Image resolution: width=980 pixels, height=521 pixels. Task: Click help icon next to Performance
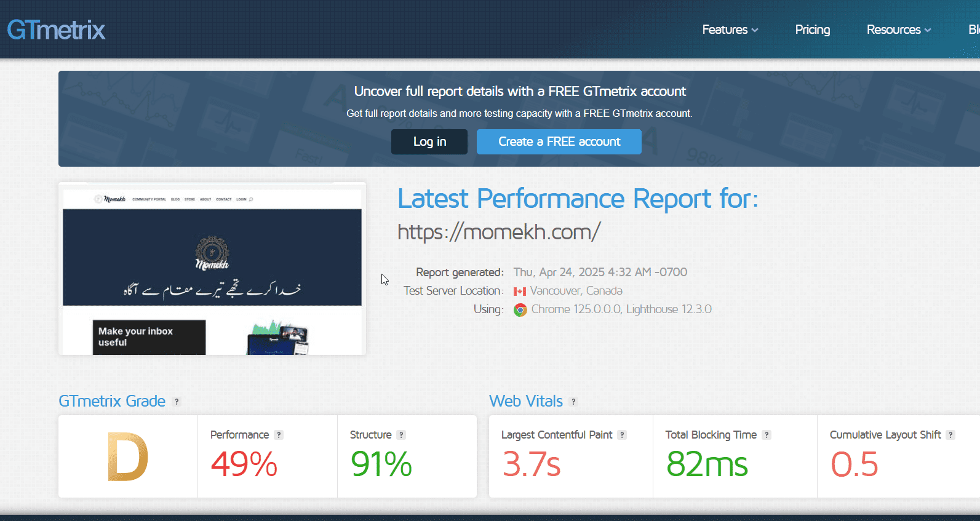(x=279, y=435)
